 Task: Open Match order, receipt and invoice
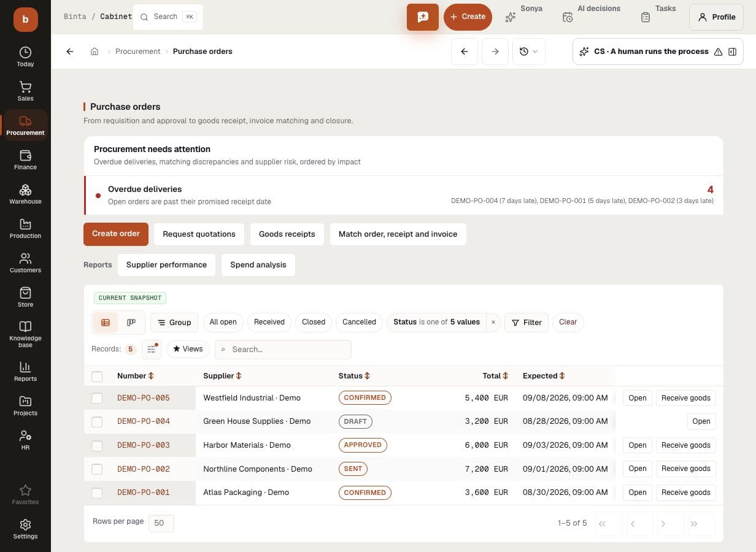coord(398,234)
